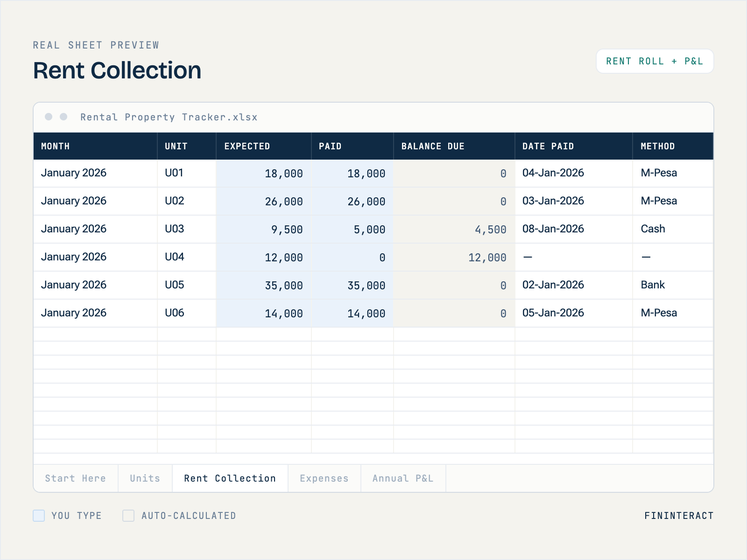747x560 pixels.
Task: Select the BALANCE DUE column header
Action: pos(454,146)
